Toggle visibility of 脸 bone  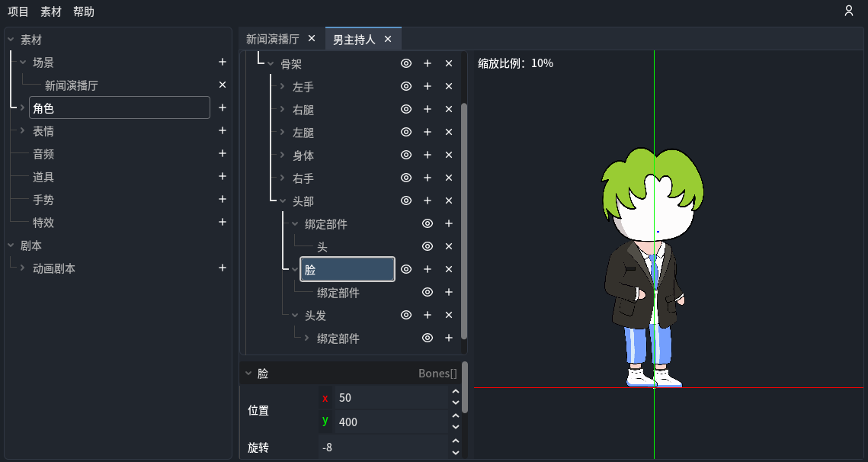[406, 270]
